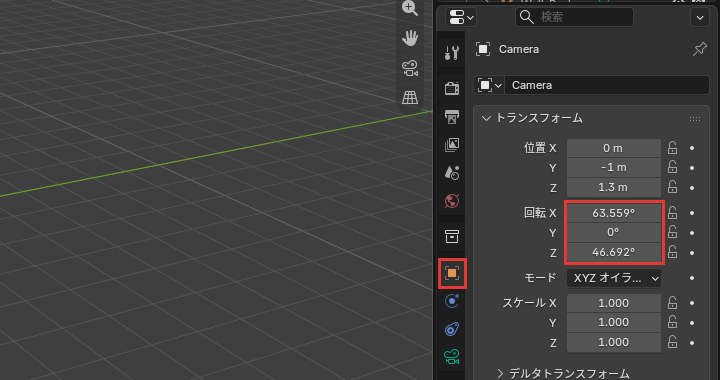Lock the 位置 Y axis
The width and height of the screenshot is (720, 380).
click(672, 167)
